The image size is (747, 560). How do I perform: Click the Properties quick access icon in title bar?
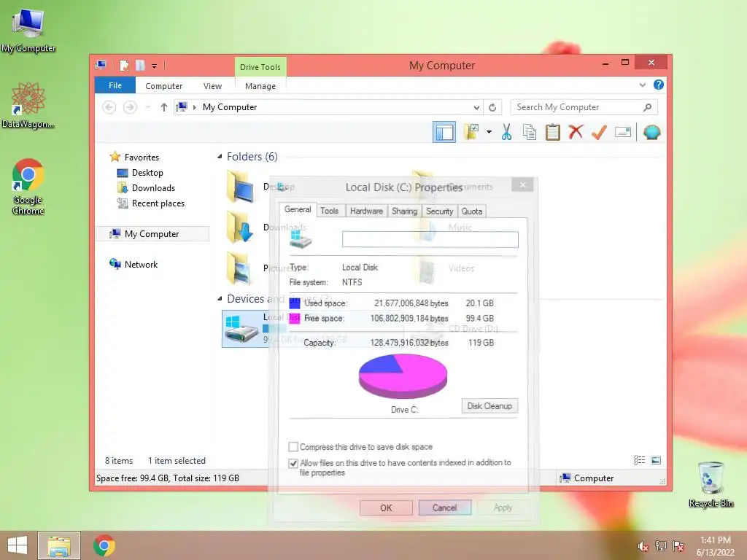pos(124,65)
